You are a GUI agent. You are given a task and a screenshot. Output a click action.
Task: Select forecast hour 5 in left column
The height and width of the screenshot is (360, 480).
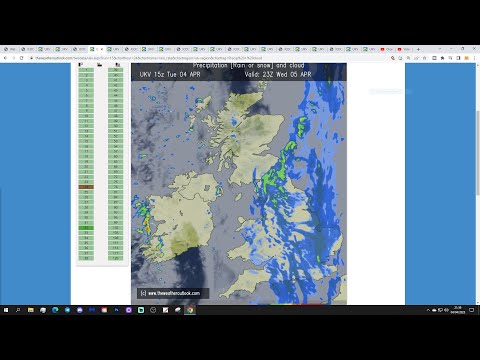pos(86,90)
